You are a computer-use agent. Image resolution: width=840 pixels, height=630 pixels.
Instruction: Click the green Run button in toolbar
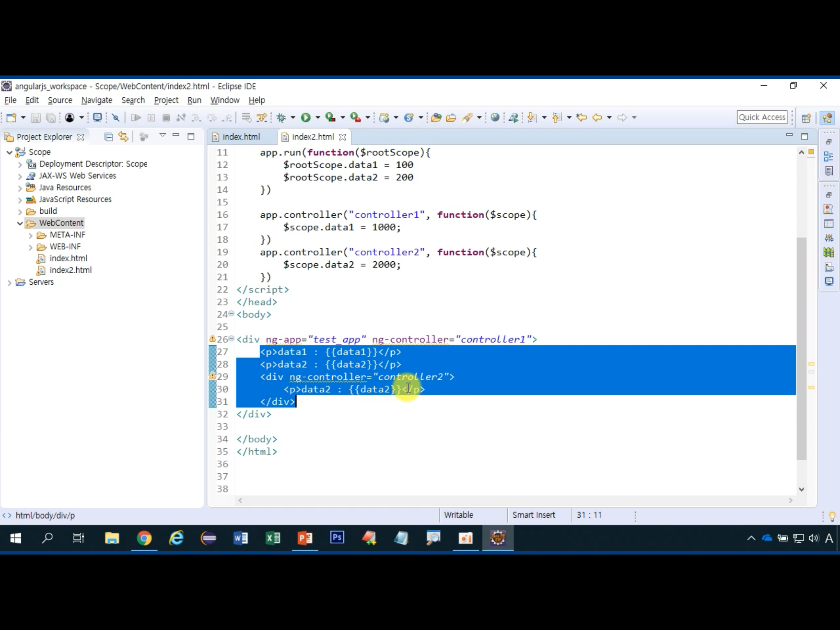tap(306, 118)
